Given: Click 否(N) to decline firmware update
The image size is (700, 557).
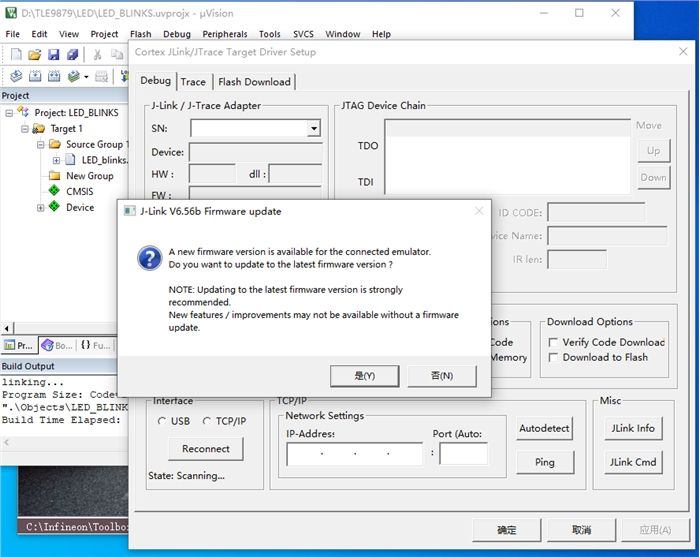Looking at the screenshot, I should [441, 376].
